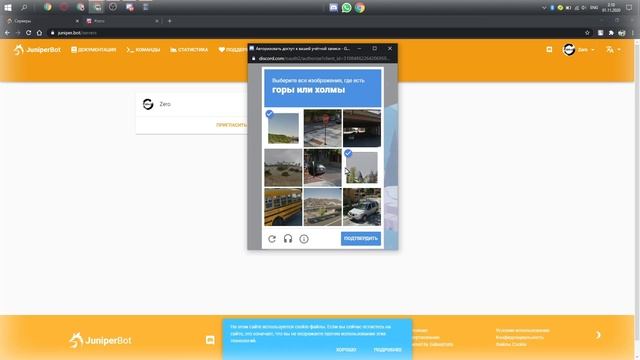Image resolution: width=640 pixels, height=360 pixels.
Task: Deselect the checked house rooftops captcha tile
Action: point(362,167)
